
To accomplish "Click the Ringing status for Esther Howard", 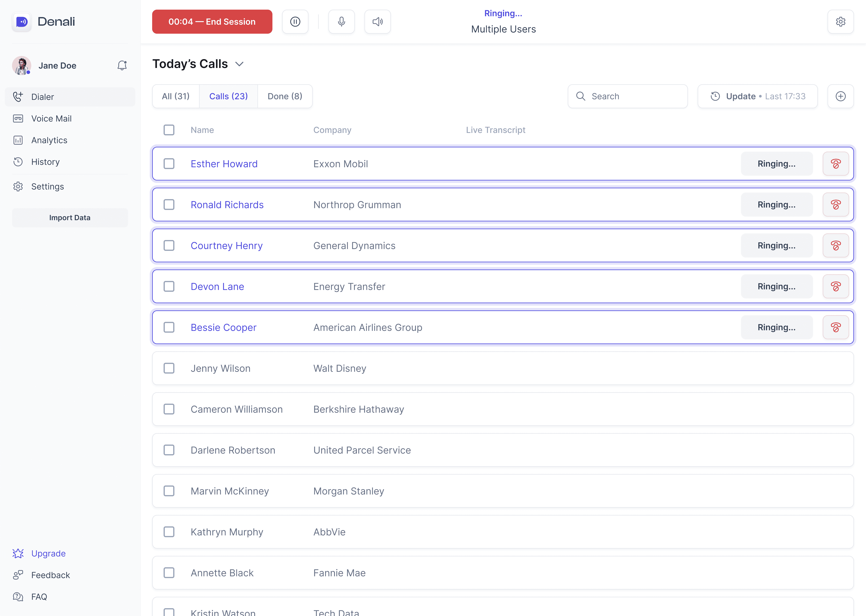I will click(776, 164).
